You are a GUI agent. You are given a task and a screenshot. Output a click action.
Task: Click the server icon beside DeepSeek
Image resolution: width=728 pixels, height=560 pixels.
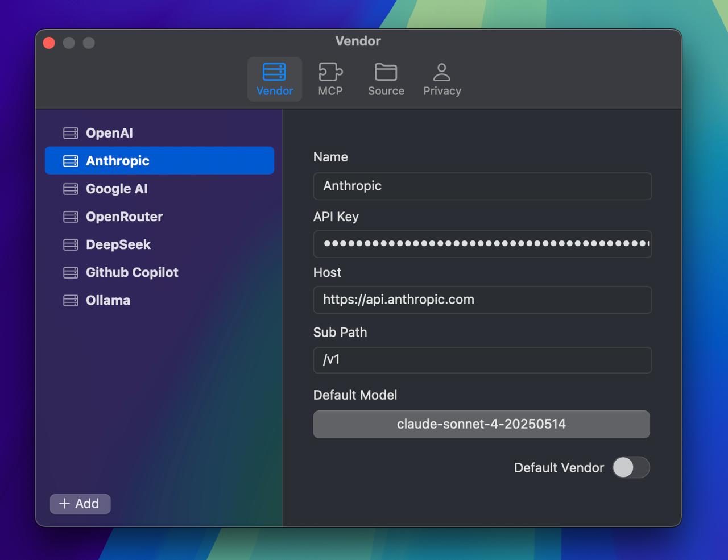click(71, 244)
